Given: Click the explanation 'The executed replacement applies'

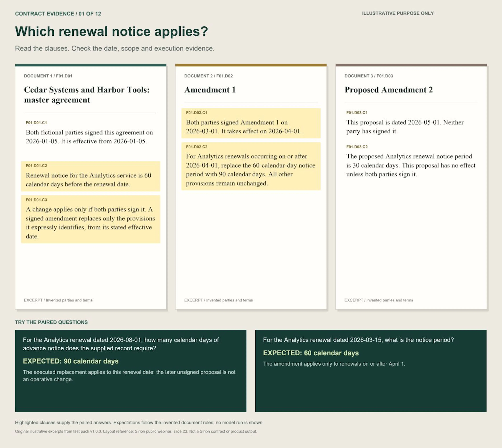Looking at the screenshot, I should coord(129,376).
